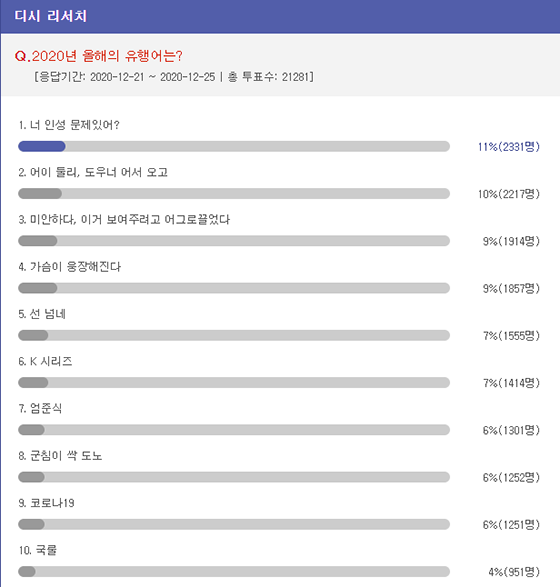560x587 pixels.
Task: Select option 2 어이 둘리, 도우너 어서 오고
Action: [x=93, y=172]
